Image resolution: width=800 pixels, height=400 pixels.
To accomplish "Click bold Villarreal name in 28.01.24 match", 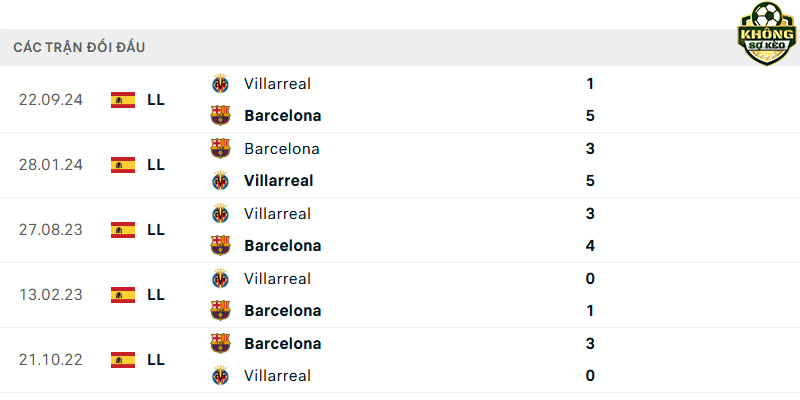I will pyautogui.click(x=279, y=181).
